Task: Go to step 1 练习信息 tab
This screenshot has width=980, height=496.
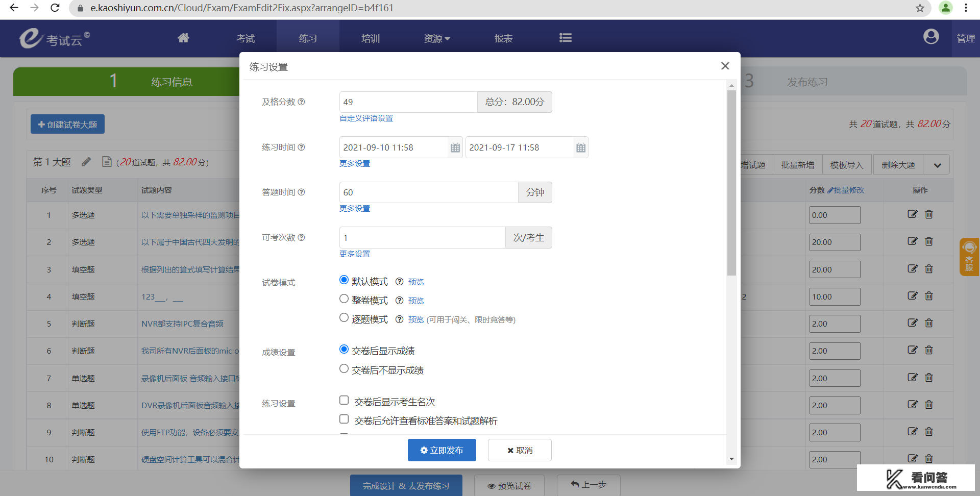Action: coord(127,82)
